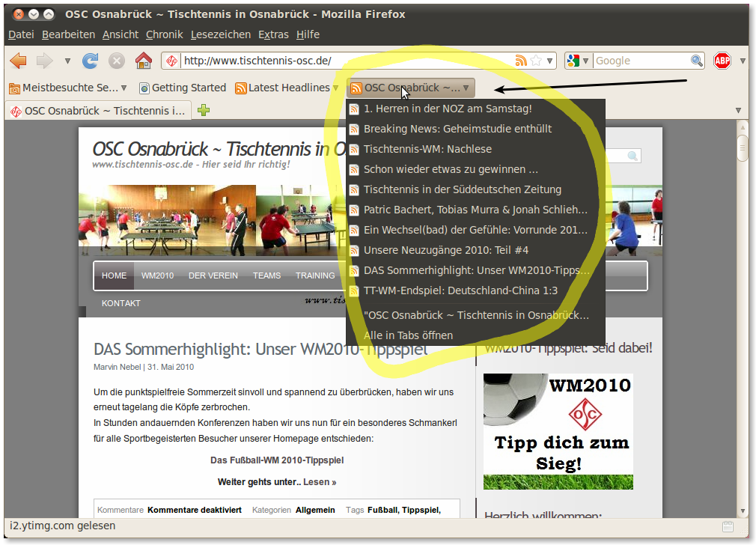Click the status bar icon at bottom right

click(728, 526)
